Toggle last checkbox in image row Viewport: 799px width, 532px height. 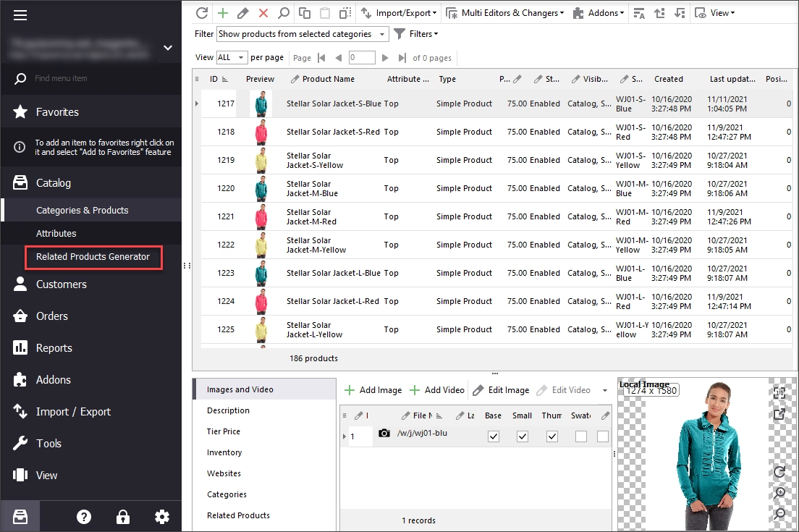pos(603,436)
